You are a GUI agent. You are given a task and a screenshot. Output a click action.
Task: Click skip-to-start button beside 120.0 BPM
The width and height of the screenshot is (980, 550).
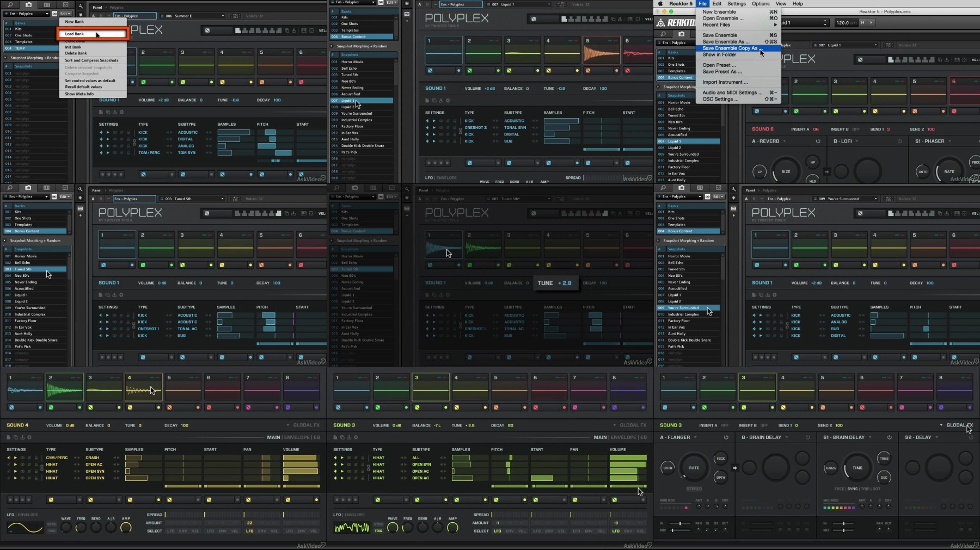click(x=863, y=23)
